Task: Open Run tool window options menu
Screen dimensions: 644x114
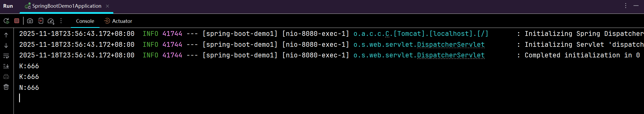Action: pos(626,6)
